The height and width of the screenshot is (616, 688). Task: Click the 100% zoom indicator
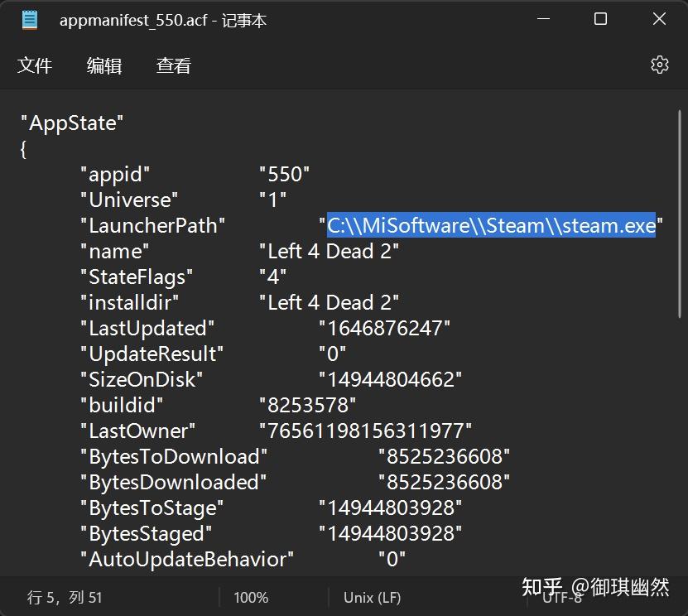click(x=250, y=597)
